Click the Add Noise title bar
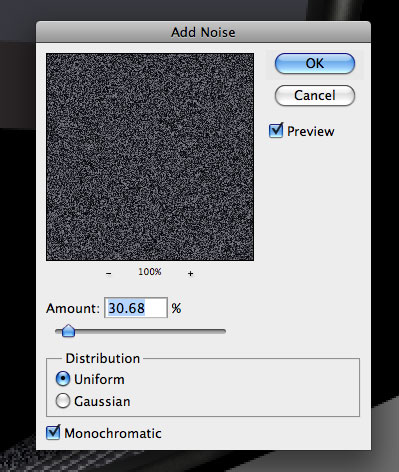The height and width of the screenshot is (472, 399). tap(203, 32)
